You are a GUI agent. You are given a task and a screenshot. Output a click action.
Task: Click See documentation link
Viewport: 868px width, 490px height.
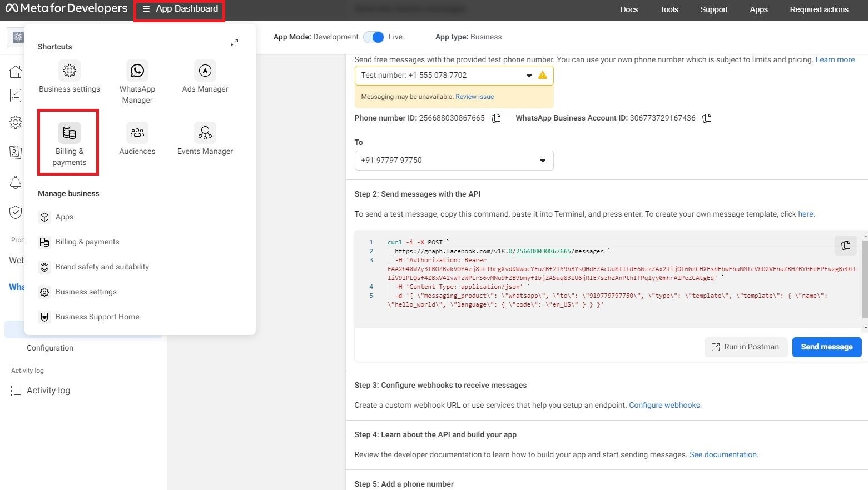click(723, 454)
